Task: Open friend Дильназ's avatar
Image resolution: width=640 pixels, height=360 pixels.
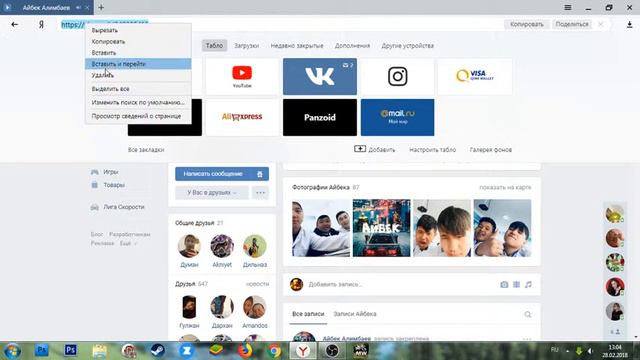Action: pyautogui.click(x=254, y=246)
